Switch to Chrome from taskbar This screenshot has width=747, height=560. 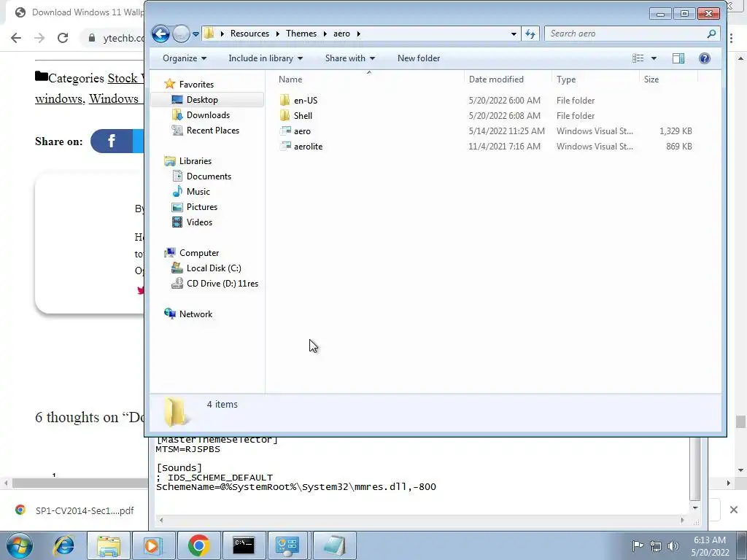[x=198, y=545]
